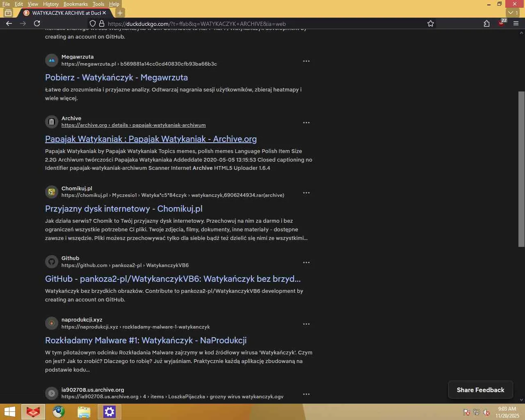This screenshot has width=525, height=420.
Task: Open more options for naprodukcji.xyz result
Action: point(306,324)
